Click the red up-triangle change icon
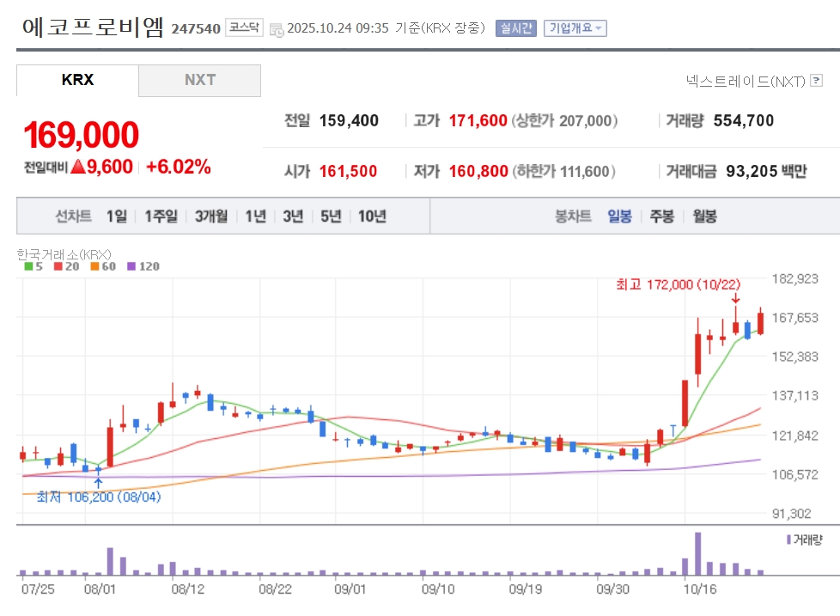Image resolution: width=840 pixels, height=616 pixels. (78, 167)
